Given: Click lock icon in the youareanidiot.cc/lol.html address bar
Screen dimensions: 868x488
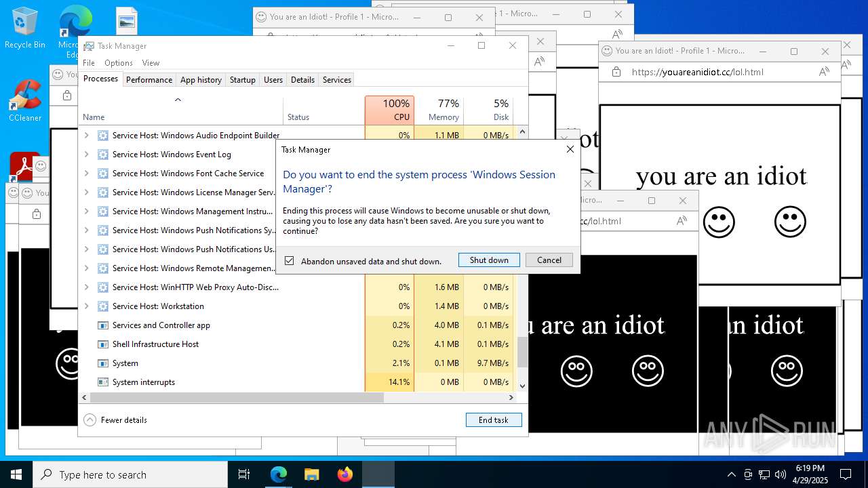Looking at the screenshot, I should pos(616,72).
